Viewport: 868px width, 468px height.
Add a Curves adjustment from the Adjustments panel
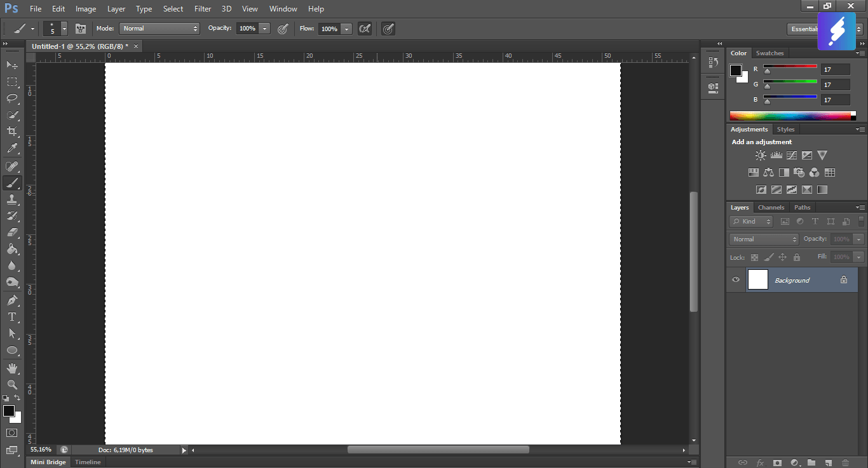pyautogui.click(x=792, y=155)
